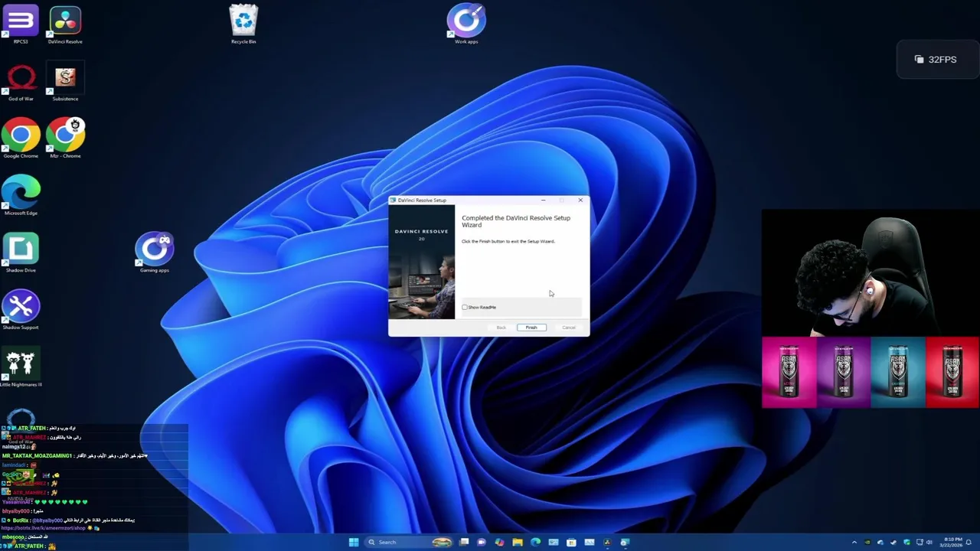
Task: Close the DaVinci Resolve Setup window
Action: [x=580, y=201]
